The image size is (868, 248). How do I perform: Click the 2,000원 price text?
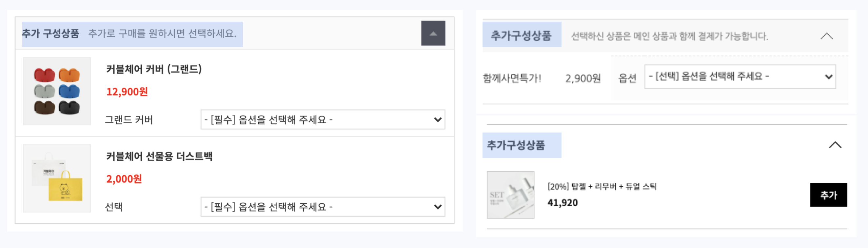click(124, 179)
